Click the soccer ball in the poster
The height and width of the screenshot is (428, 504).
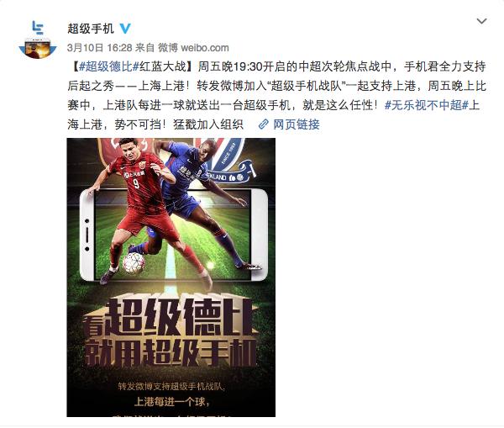pyautogui.click(x=134, y=262)
